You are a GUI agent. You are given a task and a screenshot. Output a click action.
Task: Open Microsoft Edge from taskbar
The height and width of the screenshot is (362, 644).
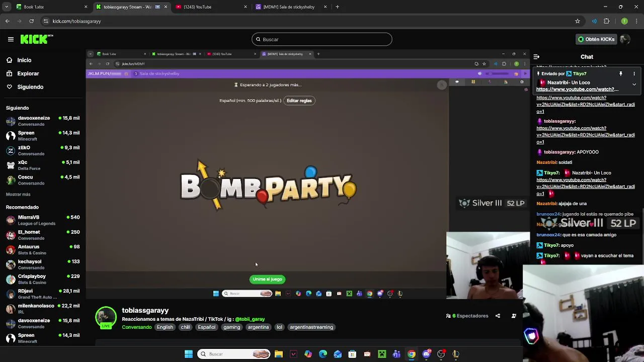point(323,354)
